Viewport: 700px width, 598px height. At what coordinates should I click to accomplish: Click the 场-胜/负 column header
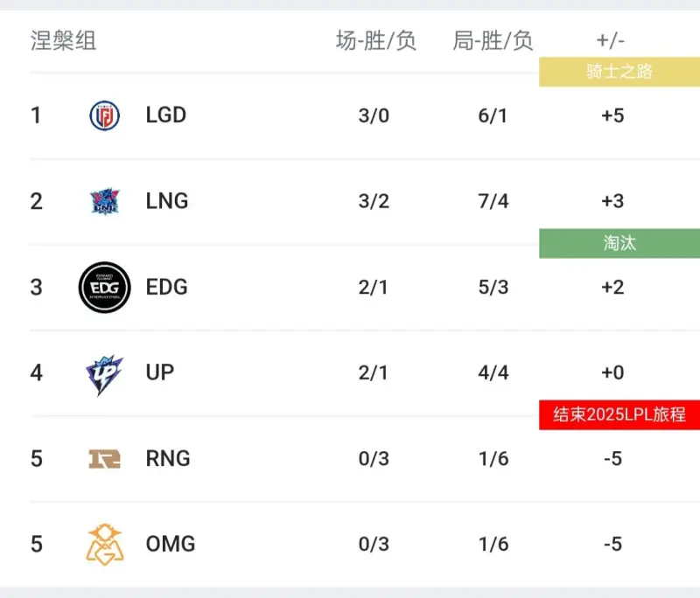coord(376,40)
